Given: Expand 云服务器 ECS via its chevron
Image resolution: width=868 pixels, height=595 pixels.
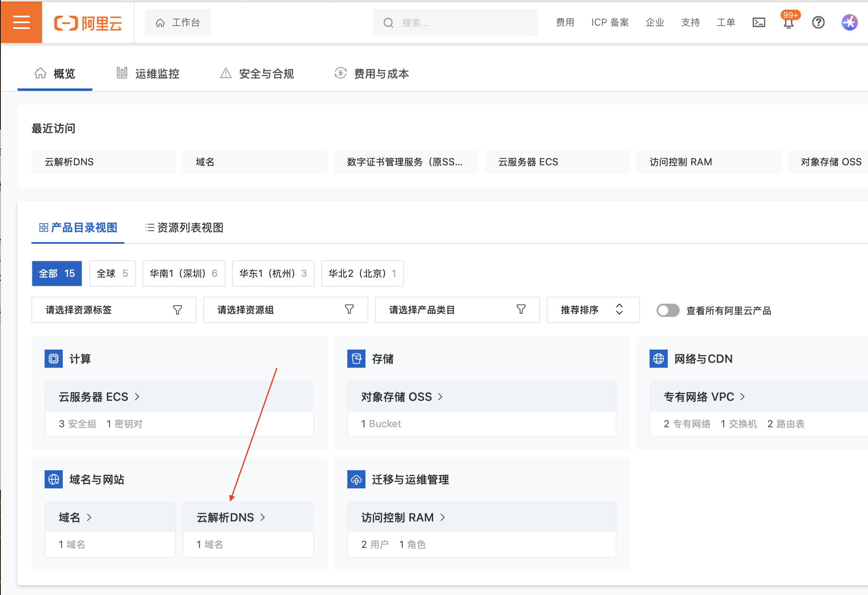Looking at the screenshot, I should tap(137, 397).
